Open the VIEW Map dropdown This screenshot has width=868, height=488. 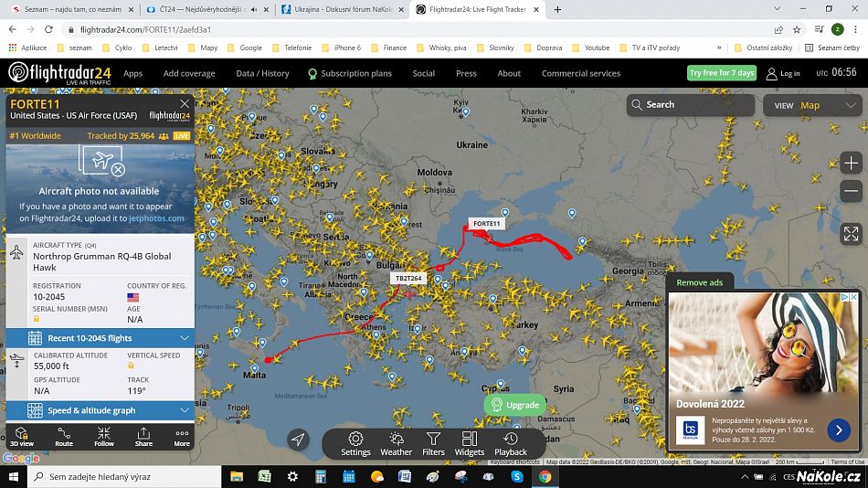812,105
